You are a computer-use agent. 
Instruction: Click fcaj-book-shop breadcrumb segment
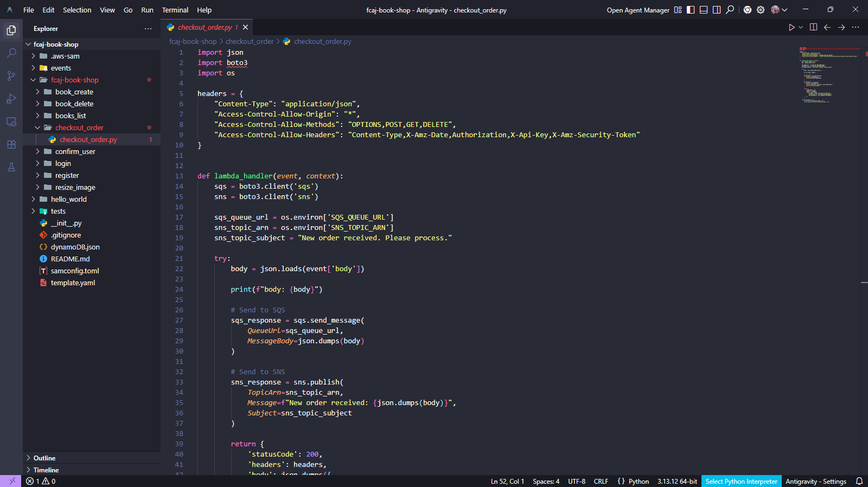(193, 41)
